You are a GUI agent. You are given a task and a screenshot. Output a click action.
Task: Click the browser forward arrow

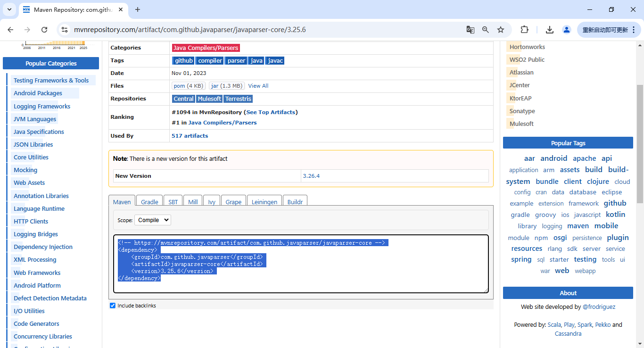coord(27,30)
